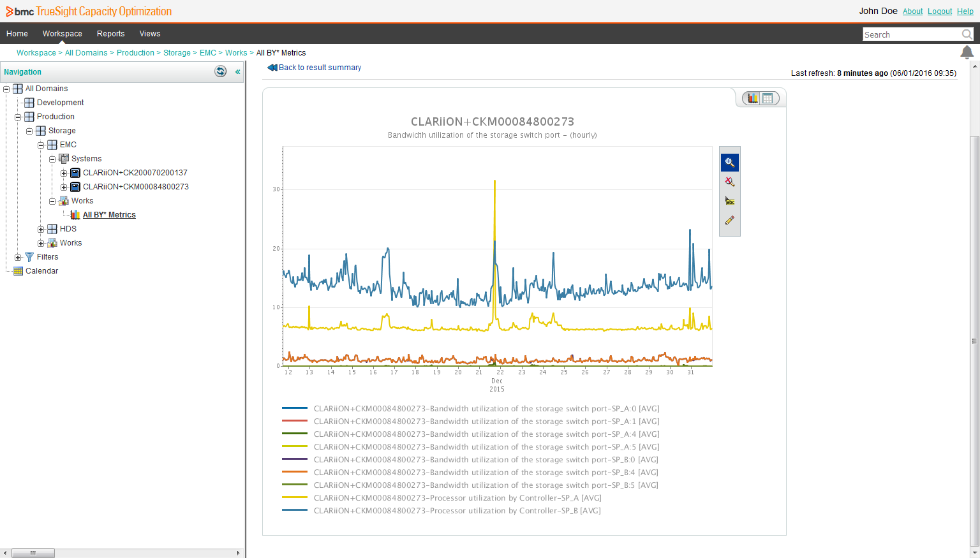Go to All Domains breadcrumb
This screenshot has width=980, height=558.
point(86,53)
